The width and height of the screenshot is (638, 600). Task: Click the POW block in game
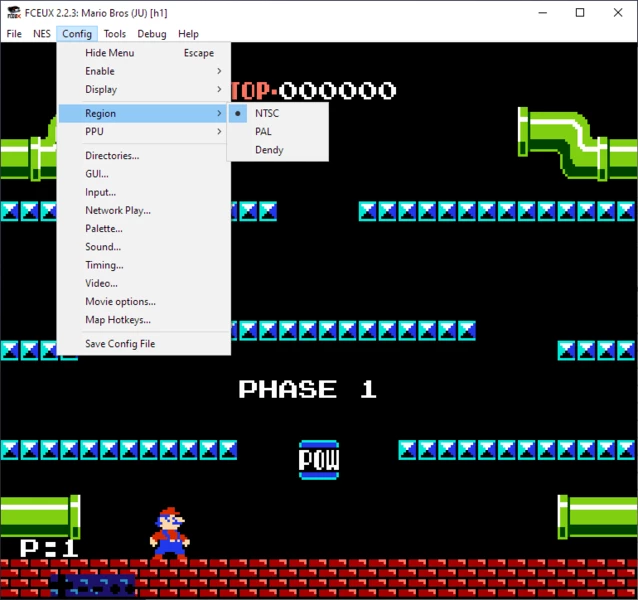[319, 460]
